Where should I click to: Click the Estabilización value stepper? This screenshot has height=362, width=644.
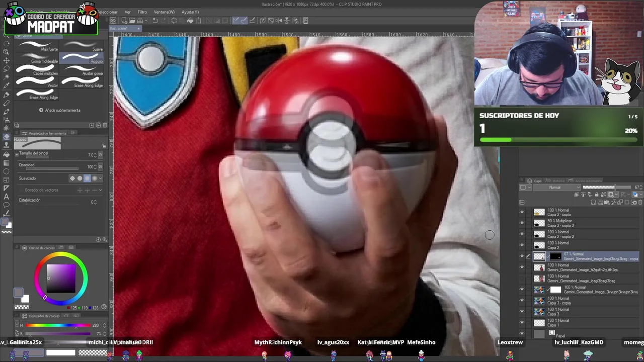point(95,202)
